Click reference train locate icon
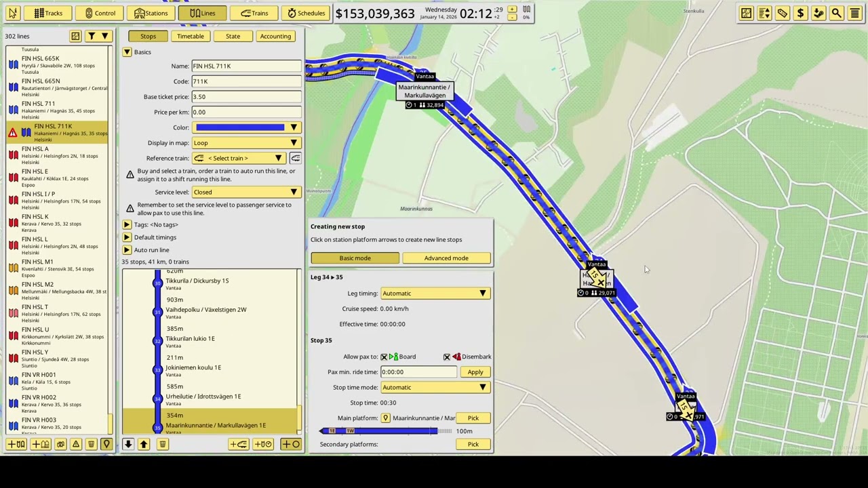The height and width of the screenshot is (488, 868). 295,158
